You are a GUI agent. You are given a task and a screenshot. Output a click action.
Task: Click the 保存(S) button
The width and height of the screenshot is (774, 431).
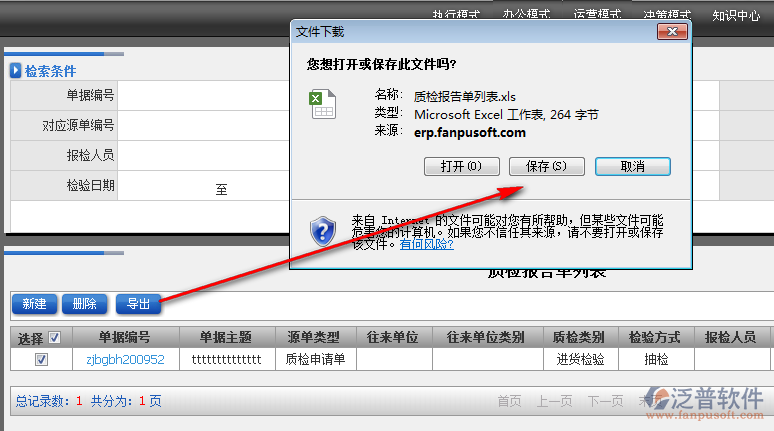pos(546,166)
